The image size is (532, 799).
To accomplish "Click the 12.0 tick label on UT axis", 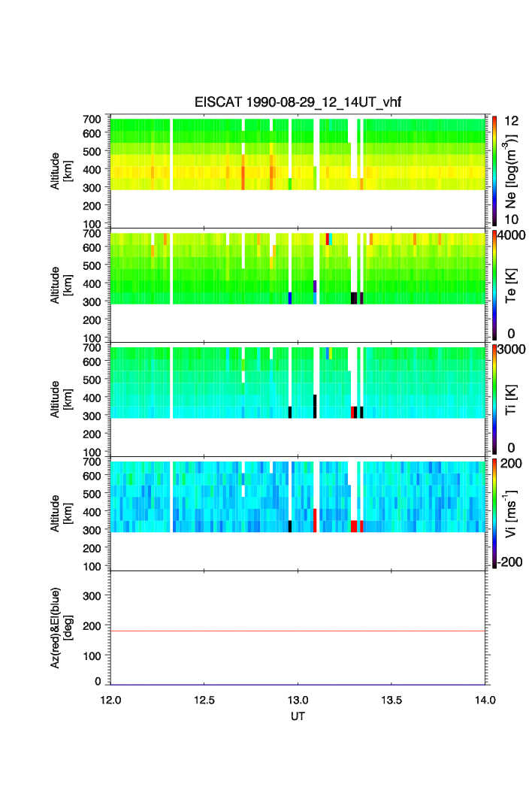I will click(110, 700).
